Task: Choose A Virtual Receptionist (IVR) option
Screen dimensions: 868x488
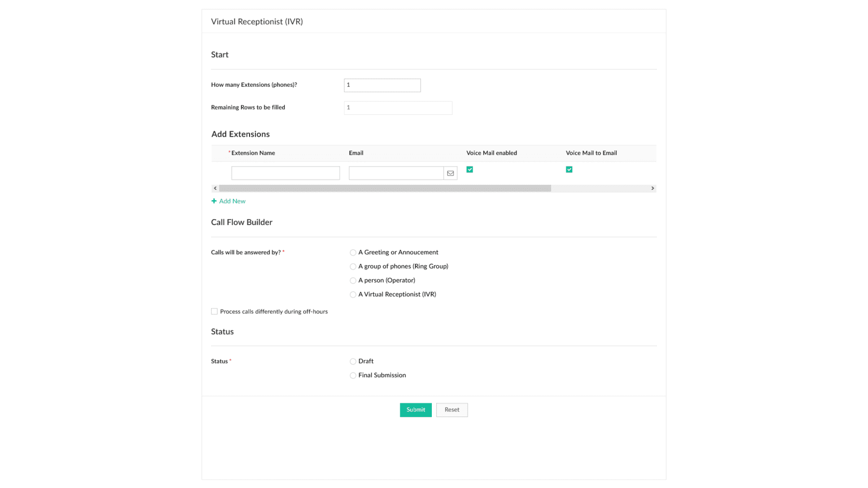Action: coord(353,295)
